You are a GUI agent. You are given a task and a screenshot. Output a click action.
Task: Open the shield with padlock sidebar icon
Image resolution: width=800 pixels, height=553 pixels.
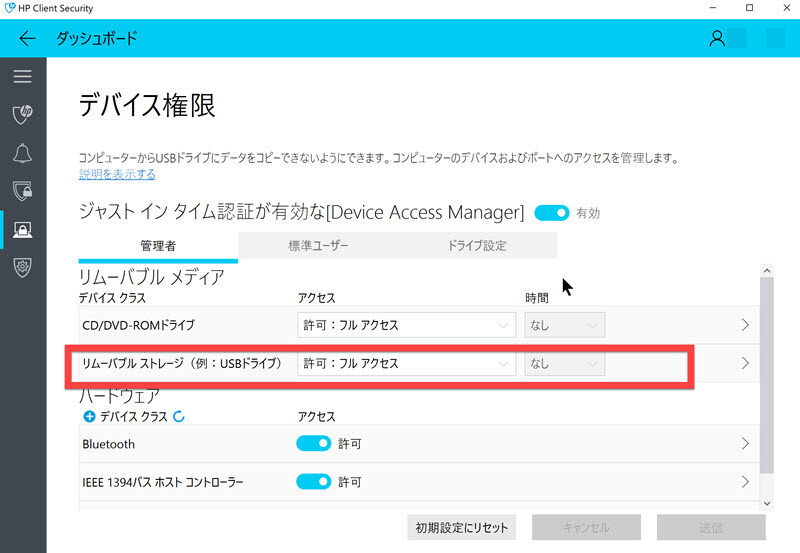[22, 191]
